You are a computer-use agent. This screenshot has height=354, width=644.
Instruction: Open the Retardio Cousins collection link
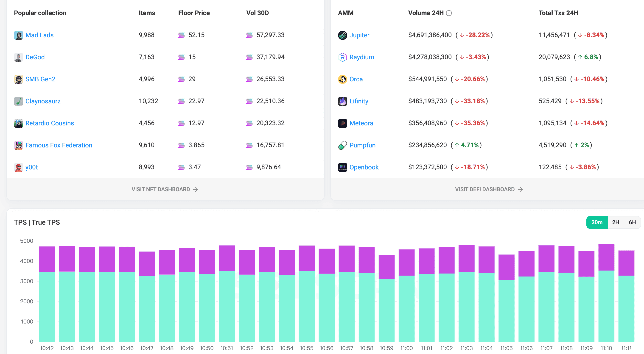coord(50,123)
